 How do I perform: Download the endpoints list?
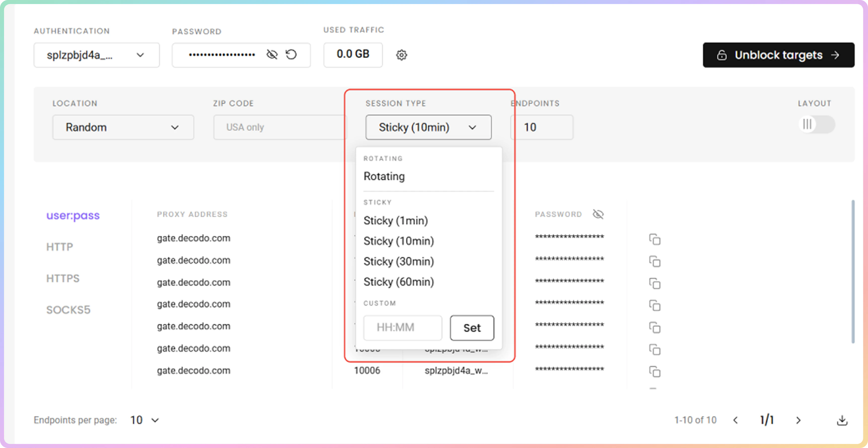click(842, 420)
